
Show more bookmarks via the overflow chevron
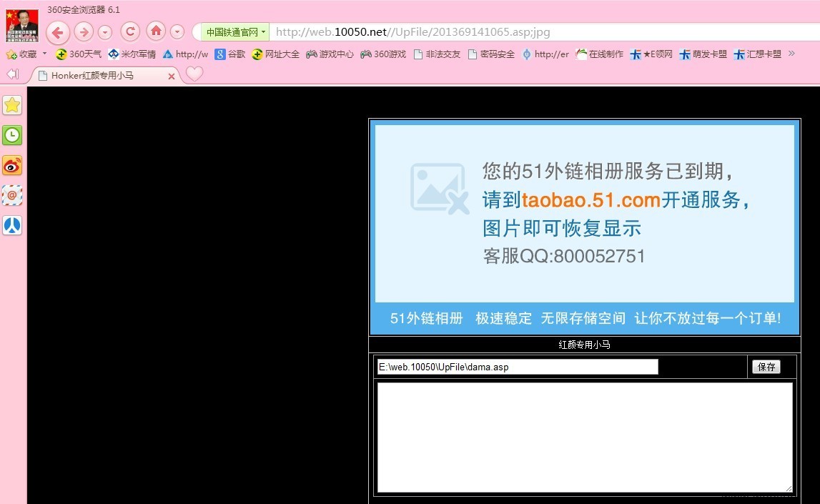click(x=791, y=54)
